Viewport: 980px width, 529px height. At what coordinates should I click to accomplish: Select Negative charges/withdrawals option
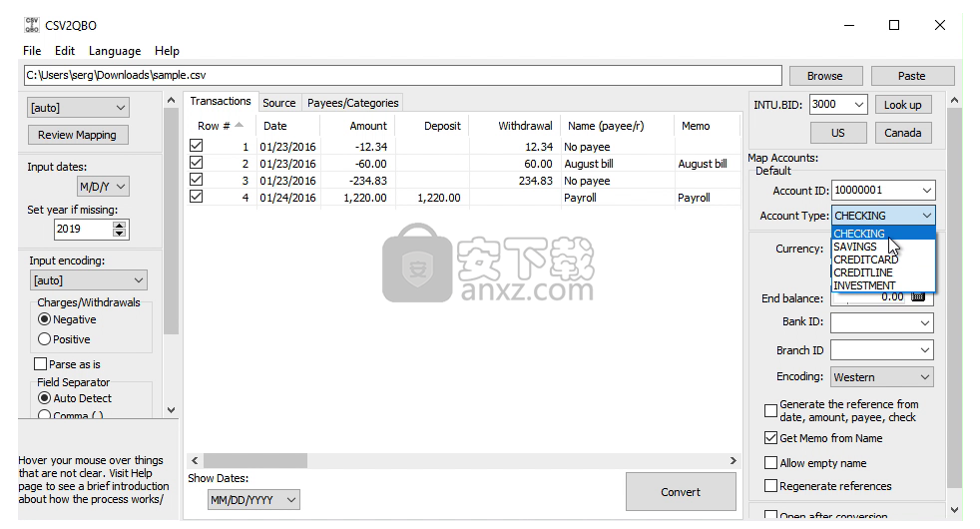(x=44, y=319)
